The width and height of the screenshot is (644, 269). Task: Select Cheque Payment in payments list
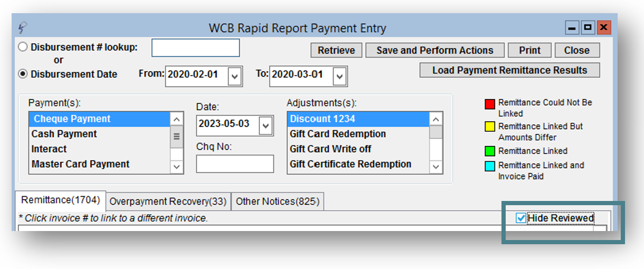99,119
